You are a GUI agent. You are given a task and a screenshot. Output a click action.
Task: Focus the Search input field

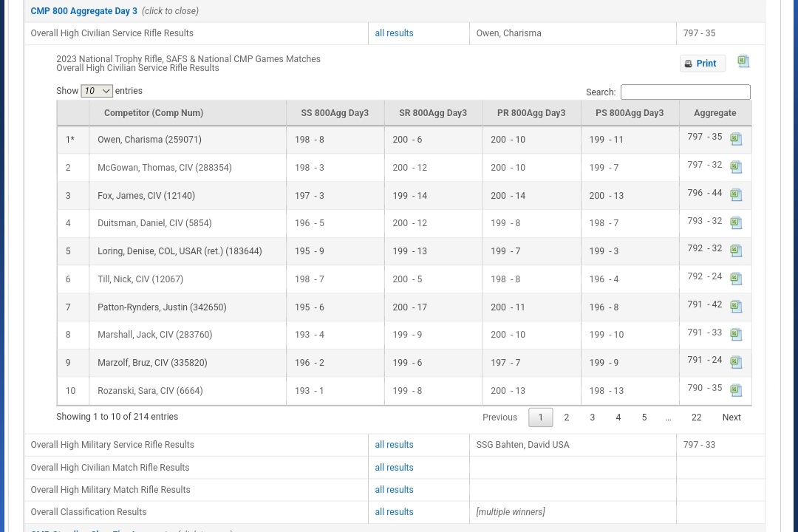685,92
